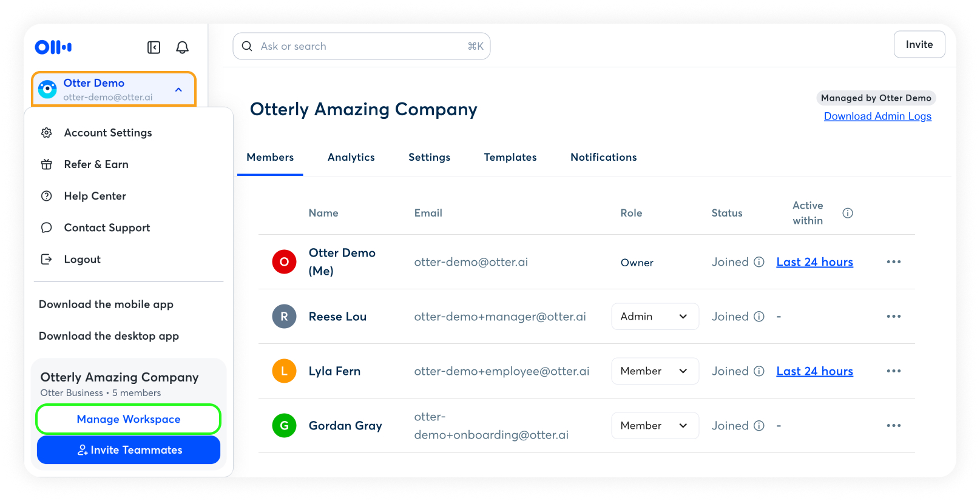Open Gordan Gray's Member role dropdown
980x501 pixels.
[x=654, y=426]
